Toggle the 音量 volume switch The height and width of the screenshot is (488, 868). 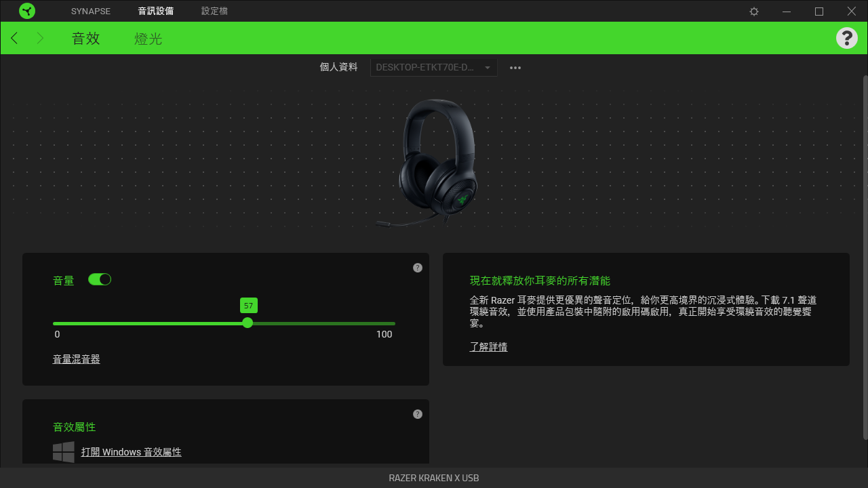(100, 279)
